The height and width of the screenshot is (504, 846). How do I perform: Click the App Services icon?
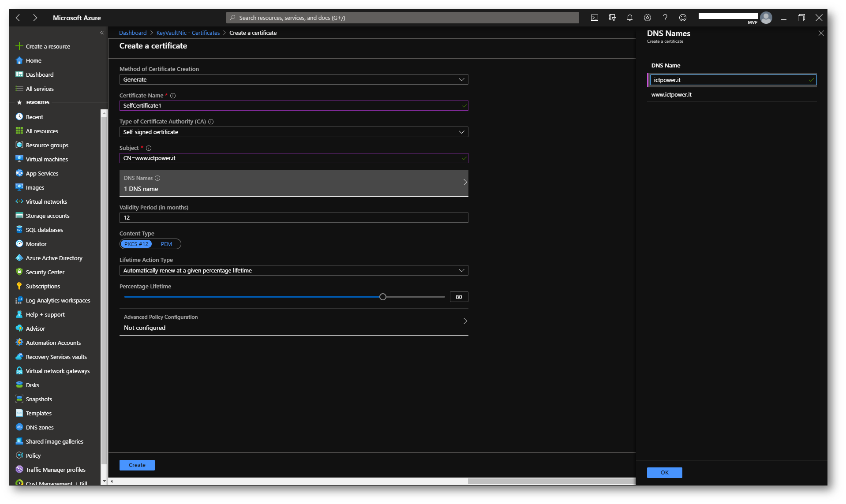click(x=19, y=173)
